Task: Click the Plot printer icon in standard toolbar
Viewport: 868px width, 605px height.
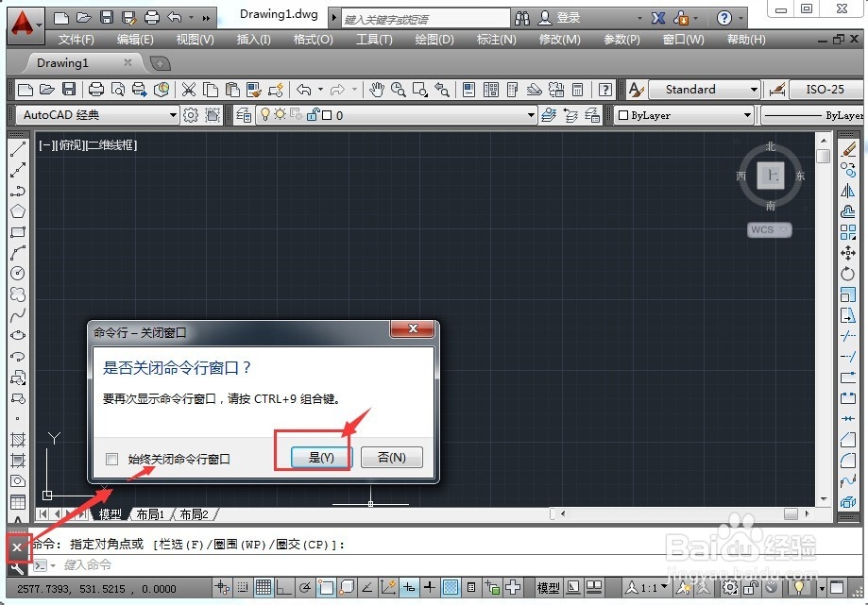Action: tap(96, 90)
